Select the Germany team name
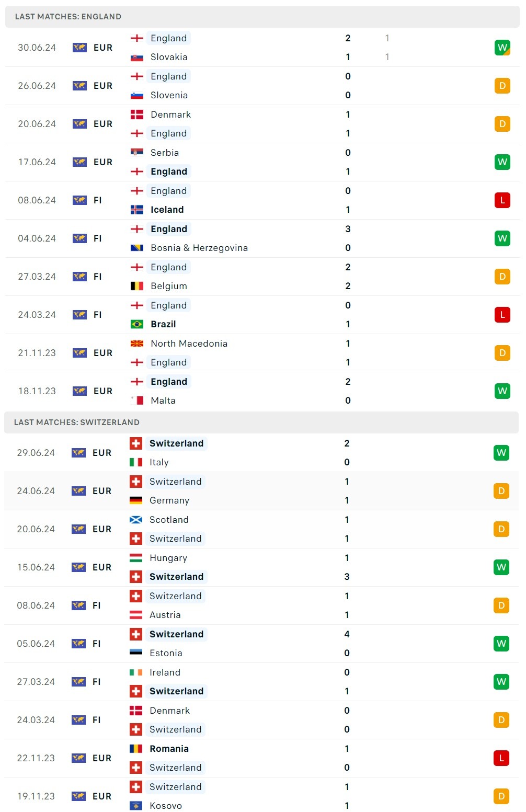 click(169, 500)
